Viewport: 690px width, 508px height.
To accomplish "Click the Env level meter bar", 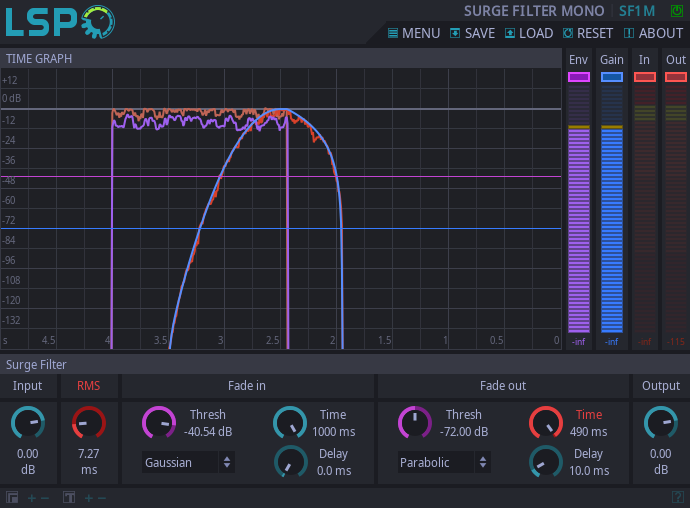I will coord(579,209).
